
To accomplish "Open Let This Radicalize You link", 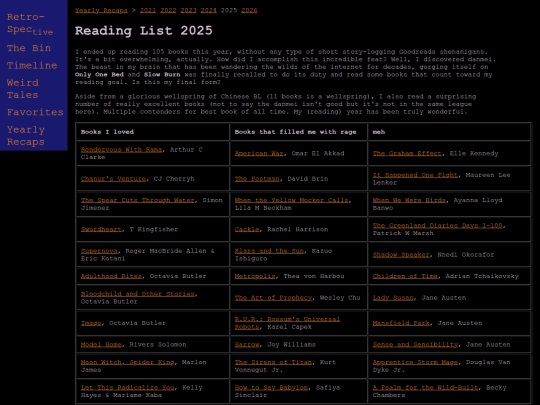I will (127, 388).
